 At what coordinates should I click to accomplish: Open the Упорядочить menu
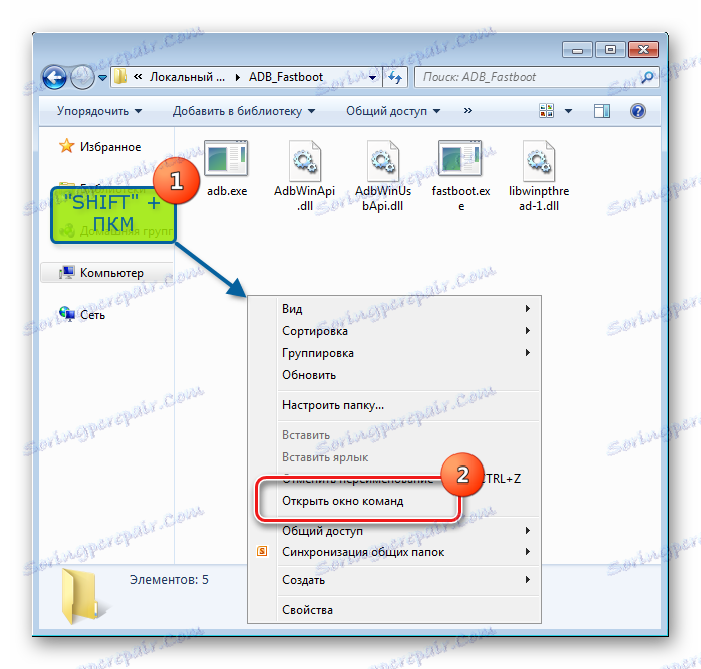pos(99,111)
